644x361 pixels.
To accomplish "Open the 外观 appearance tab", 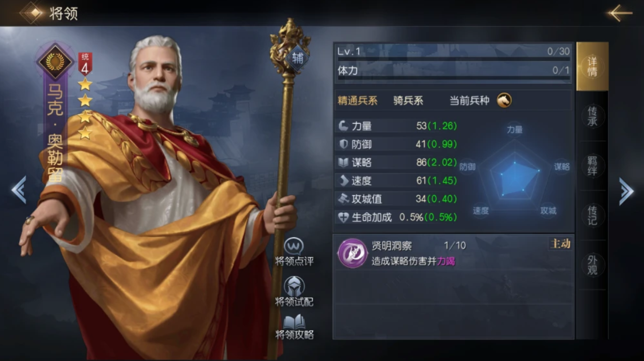I will (592, 265).
